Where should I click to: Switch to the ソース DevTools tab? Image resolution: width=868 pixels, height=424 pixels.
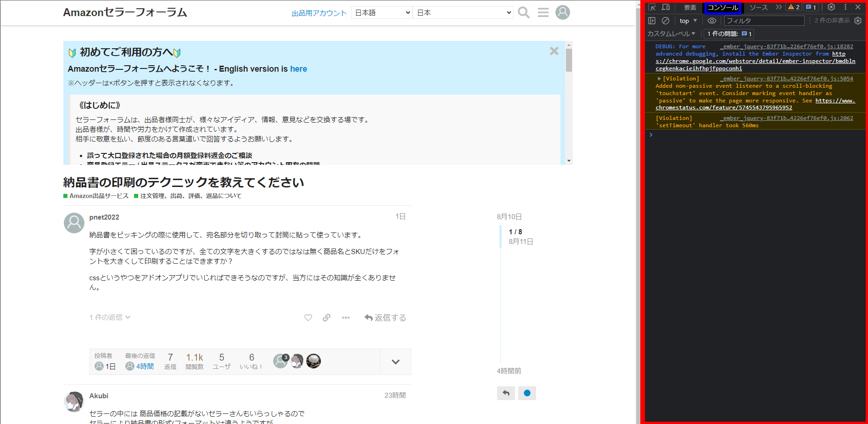point(759,7)
